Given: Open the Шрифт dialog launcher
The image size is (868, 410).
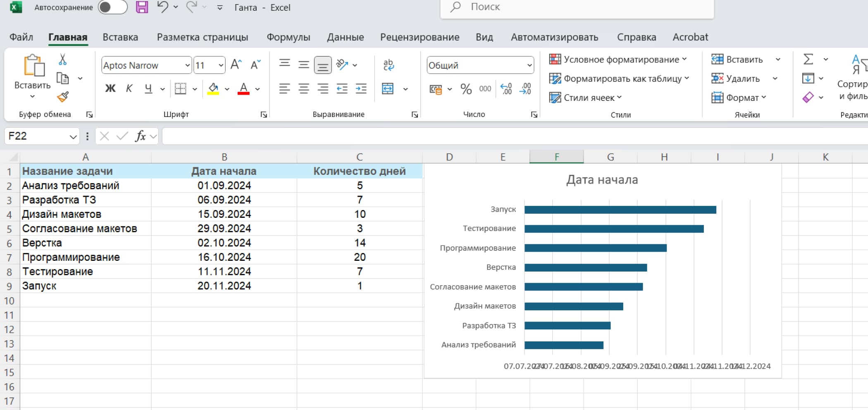Looking at the screenshot, I should click(264, 115).
